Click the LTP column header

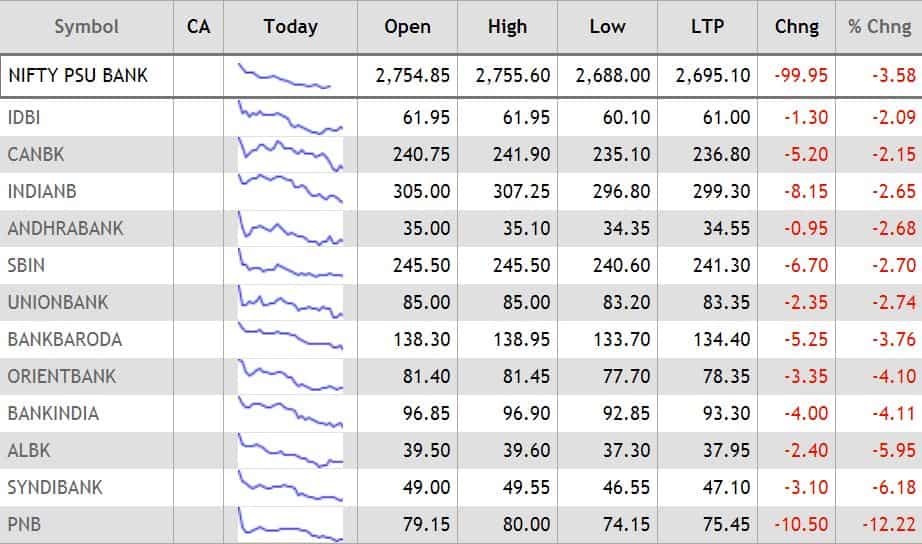[707, 27]
